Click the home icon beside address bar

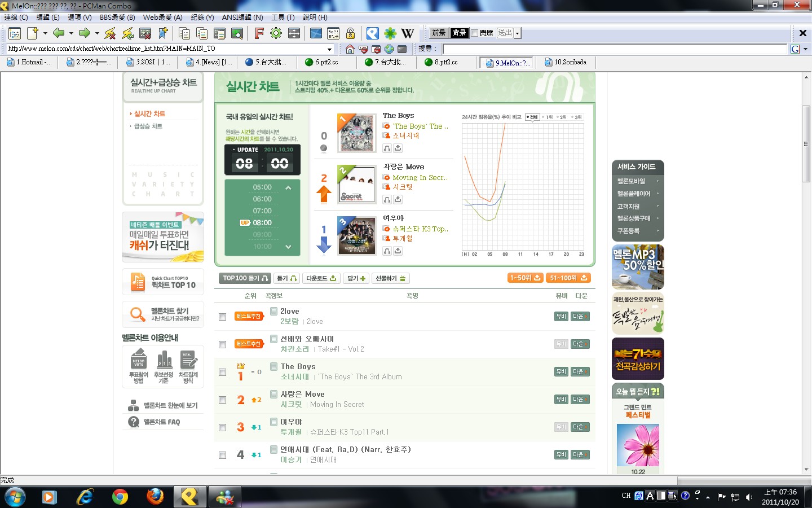point(350,49)
